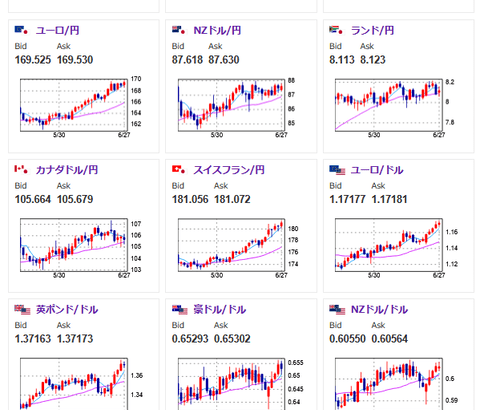This screenshot has width=480, height=410.
Task: Open the 英ポンド/ドル currency pair link
Action: pos(67,310)
